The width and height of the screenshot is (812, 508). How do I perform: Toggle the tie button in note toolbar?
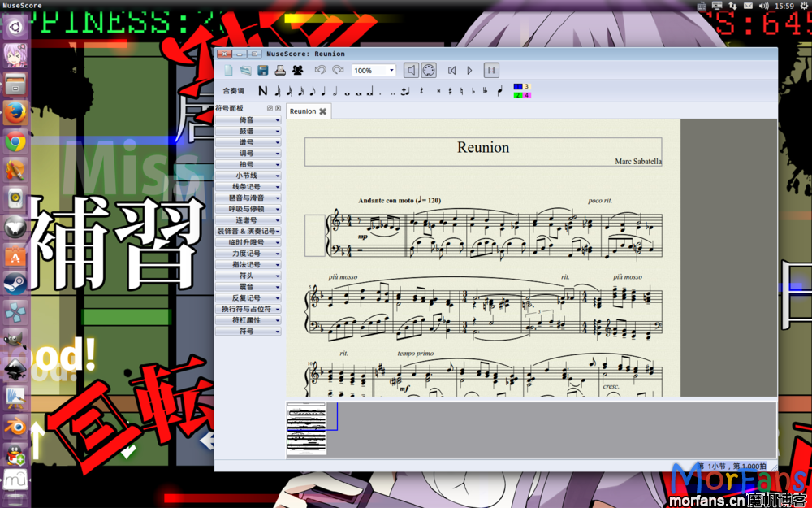[x=405, y=91]
